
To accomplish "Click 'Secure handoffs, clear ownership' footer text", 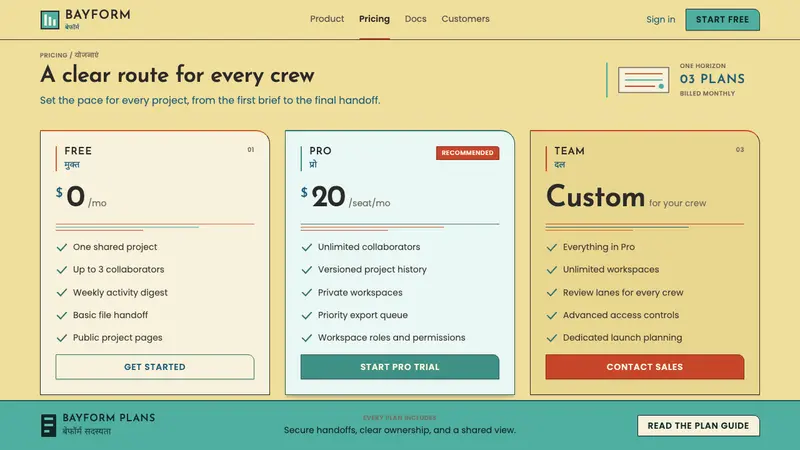I will click(x=399, y=430).
